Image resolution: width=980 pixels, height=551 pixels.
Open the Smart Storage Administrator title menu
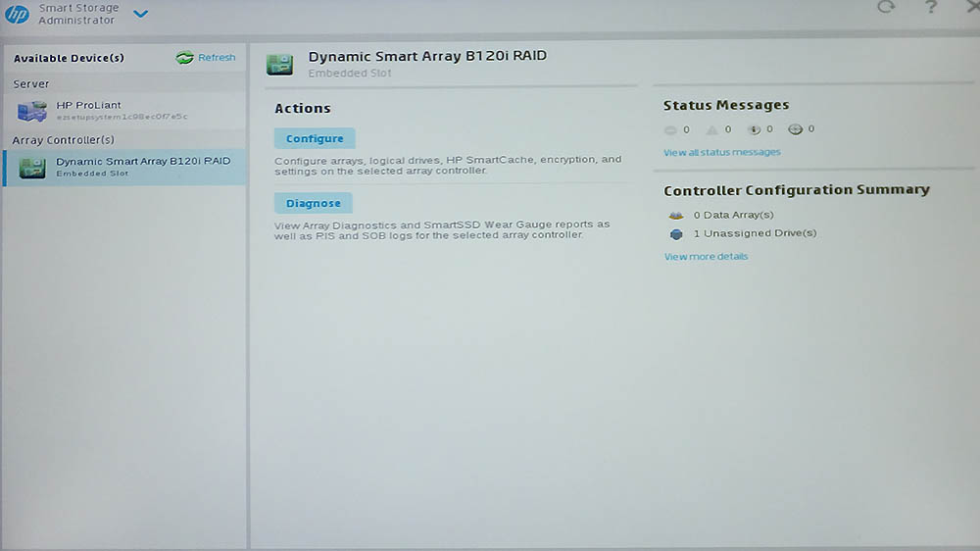pos(78,14)
